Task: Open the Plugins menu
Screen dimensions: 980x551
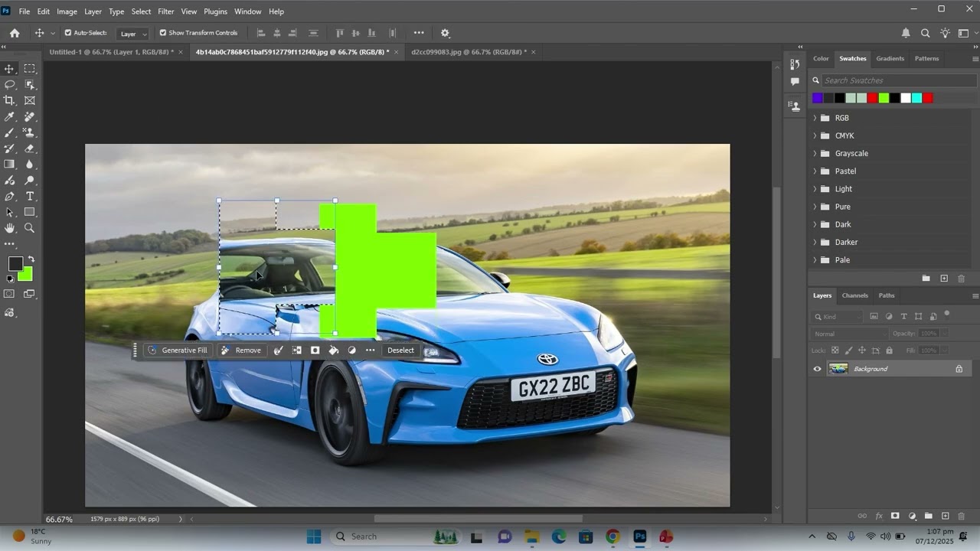Action: (x=215, y=11)
